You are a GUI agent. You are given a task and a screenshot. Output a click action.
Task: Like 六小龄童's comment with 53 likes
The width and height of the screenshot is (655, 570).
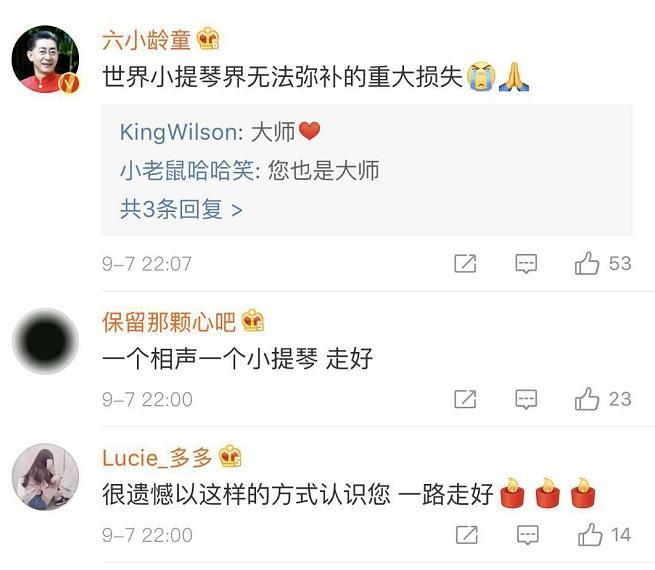586,263
